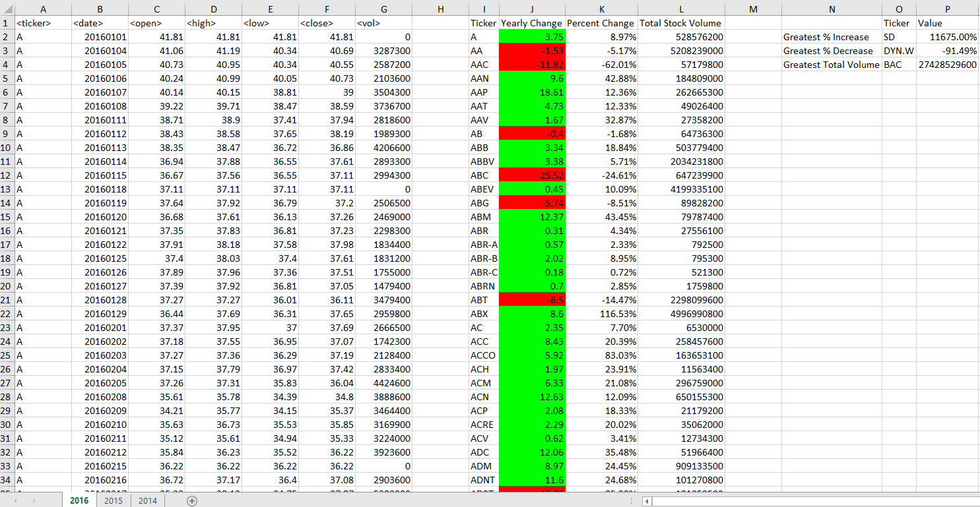Image resolution: width=980 pixels, height=507 pixels.
Task: Click the Total Stock Volume header cell
Action: click(x=680, y=23)
